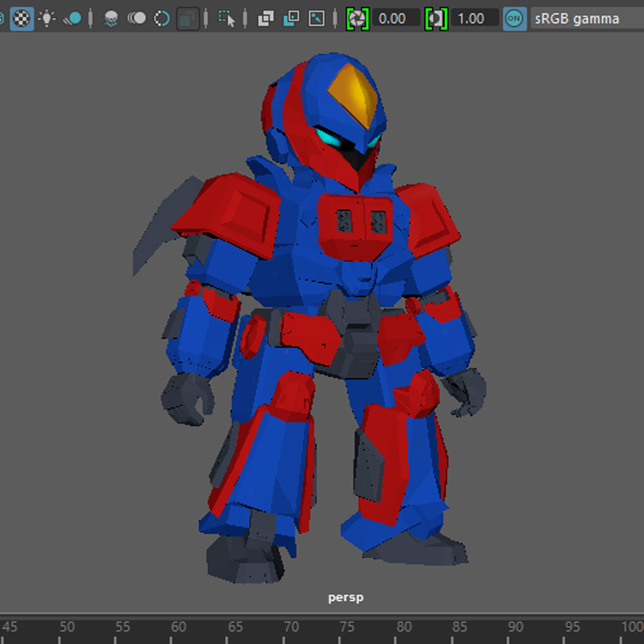Viewport: 644px width, 644px height.
Task: Enable Use All Lights bulb icon
Action: 47,18
